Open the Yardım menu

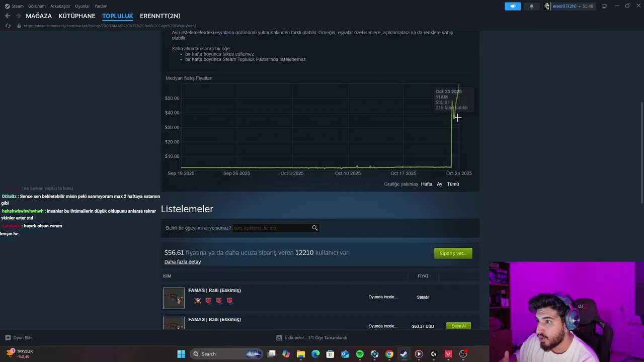tap(101, 6)
